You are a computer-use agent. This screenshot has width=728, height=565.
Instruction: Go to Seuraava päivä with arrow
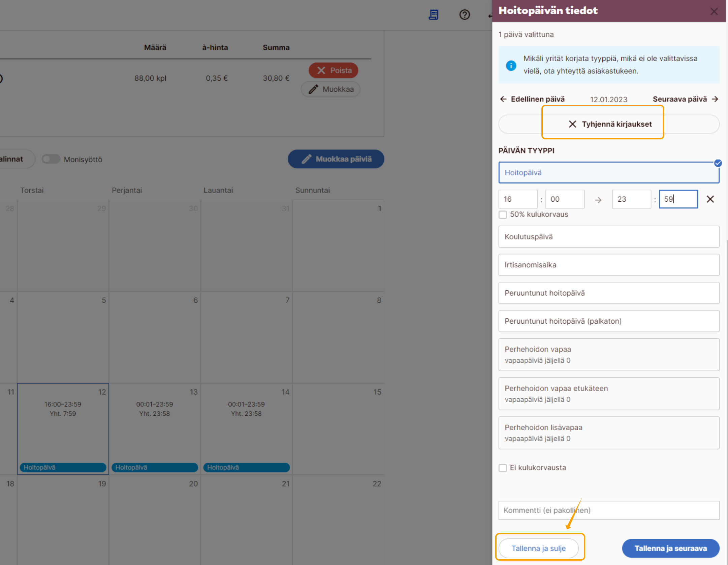tap(685, 99)
